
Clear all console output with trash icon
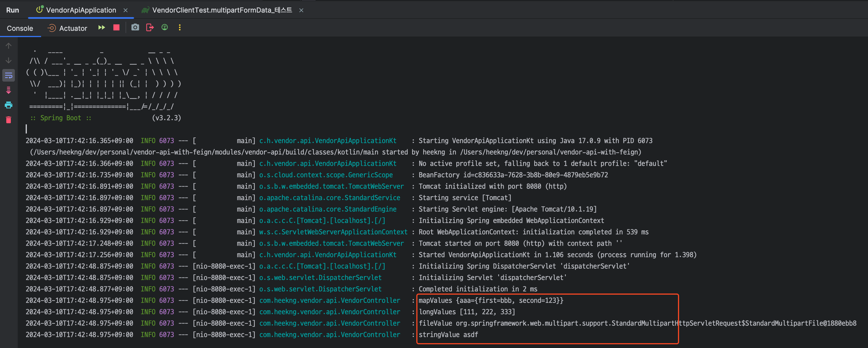point(9,120)
